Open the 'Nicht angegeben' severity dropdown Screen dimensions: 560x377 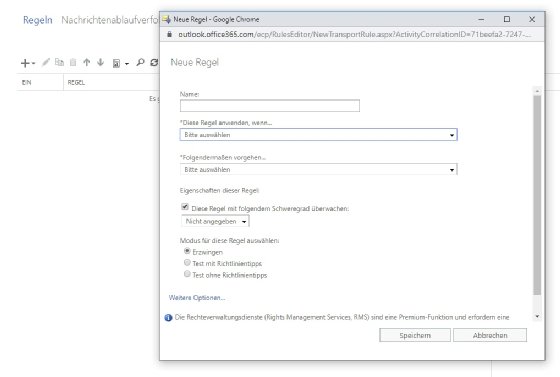(x=215, y=221)
